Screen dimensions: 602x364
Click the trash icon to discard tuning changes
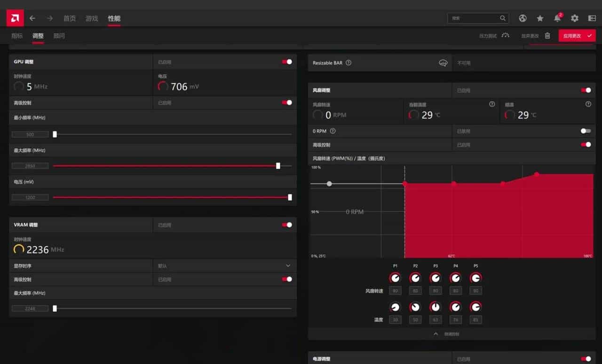click(547, 35)
